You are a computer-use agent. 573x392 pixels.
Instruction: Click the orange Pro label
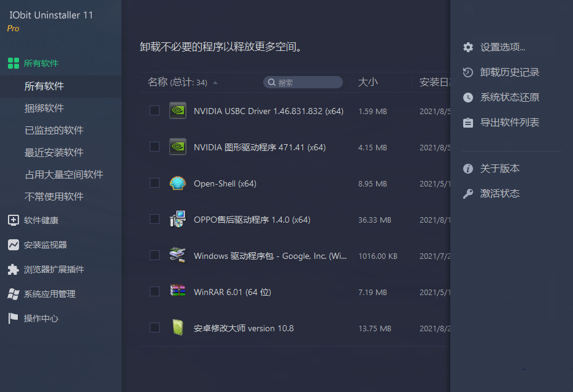(x=13, y=28)
